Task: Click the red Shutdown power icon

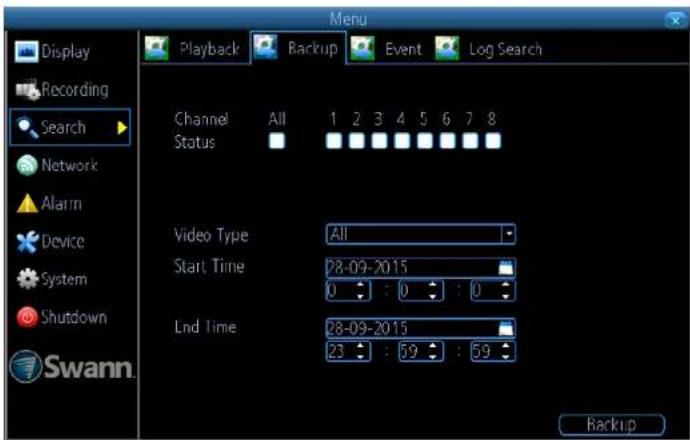Action: point(27,317)
